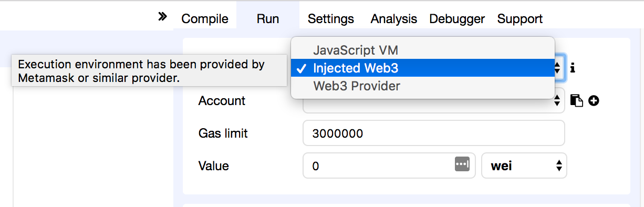644x207 pixels.
Task: Go to the Debugger tab
Action: tap(457, 19)
